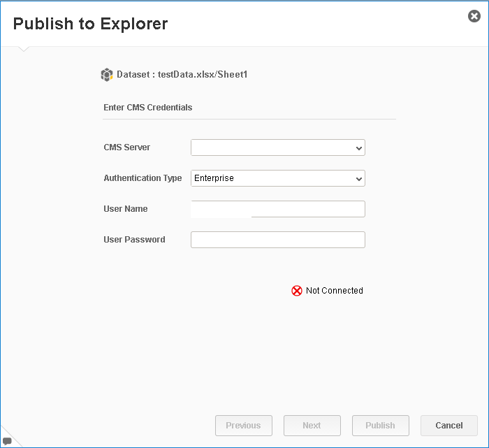Open the speech bubble feedback icon
Screen dimensions: 489x448
pos(7,441)
